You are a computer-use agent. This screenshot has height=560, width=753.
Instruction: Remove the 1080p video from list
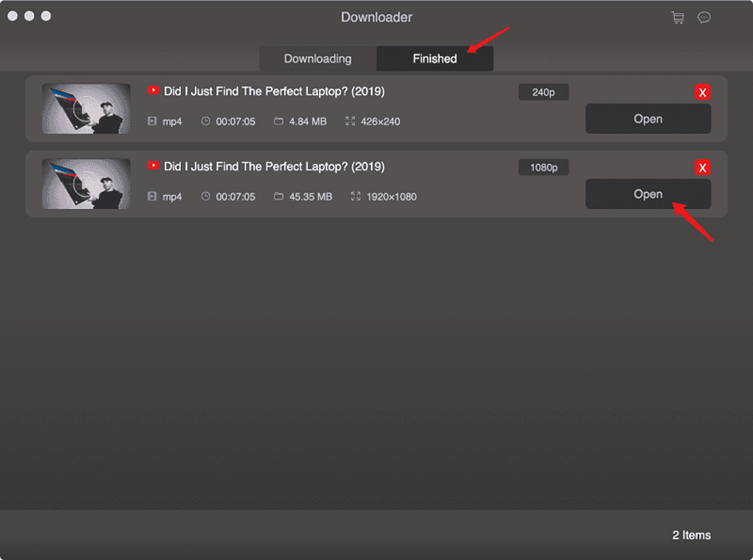pos(703,167)
